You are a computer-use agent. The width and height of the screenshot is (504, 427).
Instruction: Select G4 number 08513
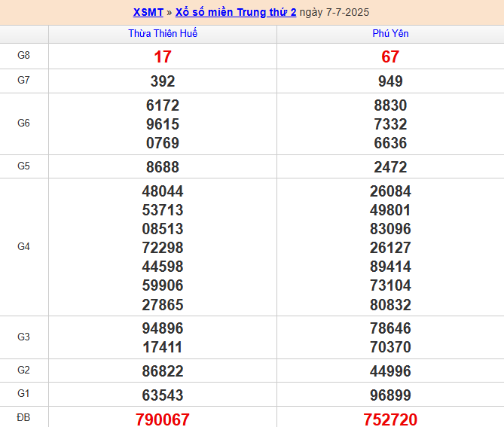click(x=163, y=229)
